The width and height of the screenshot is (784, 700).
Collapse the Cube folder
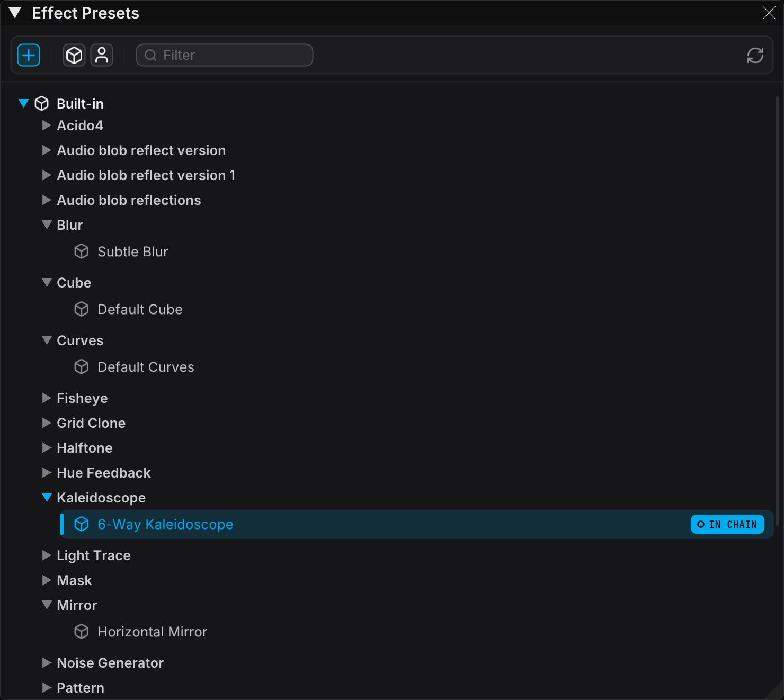coord(47,283)
